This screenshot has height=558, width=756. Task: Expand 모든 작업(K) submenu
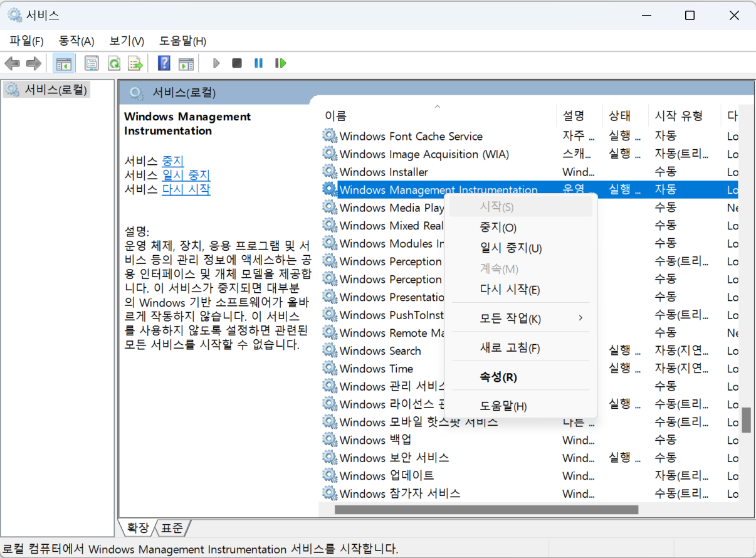[520, 318]
